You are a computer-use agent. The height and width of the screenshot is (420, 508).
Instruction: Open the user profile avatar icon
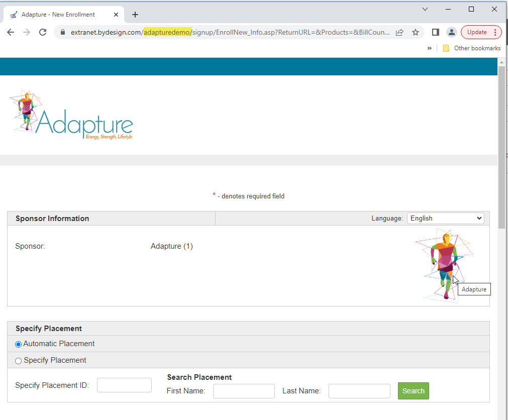(451, 32)
